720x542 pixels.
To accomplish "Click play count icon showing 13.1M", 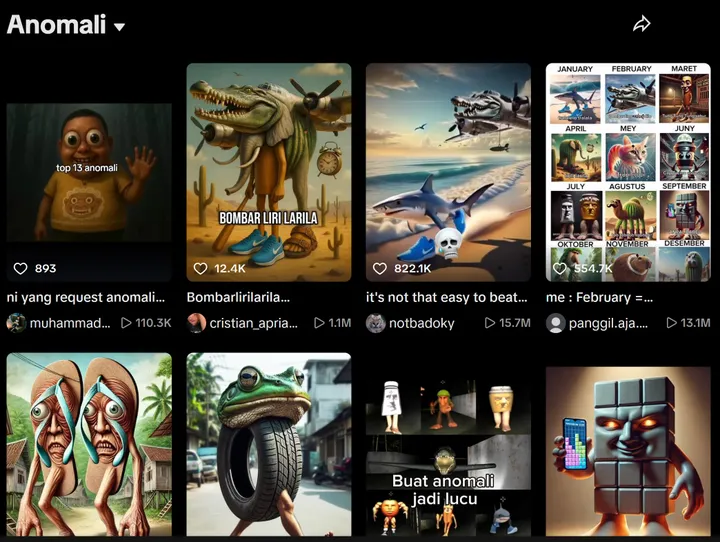I will (x=671, y=323).
